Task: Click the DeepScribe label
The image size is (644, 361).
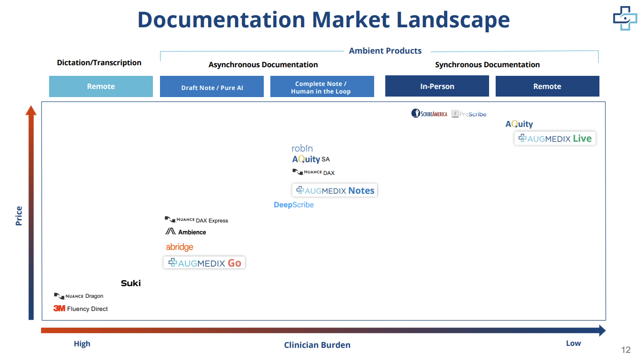Action: click(x=294, y=205)
